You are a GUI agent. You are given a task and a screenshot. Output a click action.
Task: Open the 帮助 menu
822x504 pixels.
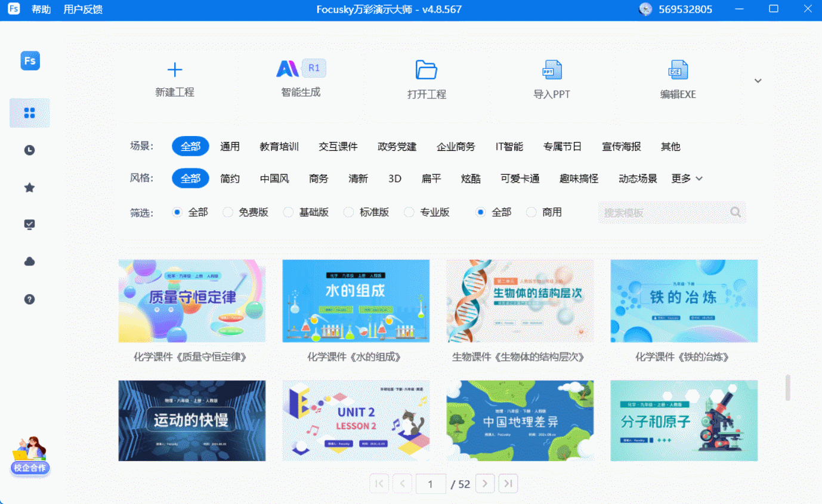[41, 10]
